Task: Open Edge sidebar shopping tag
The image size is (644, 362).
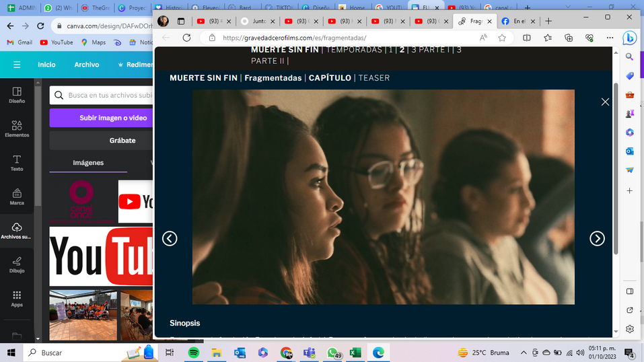Action: (x=630, y=75)
